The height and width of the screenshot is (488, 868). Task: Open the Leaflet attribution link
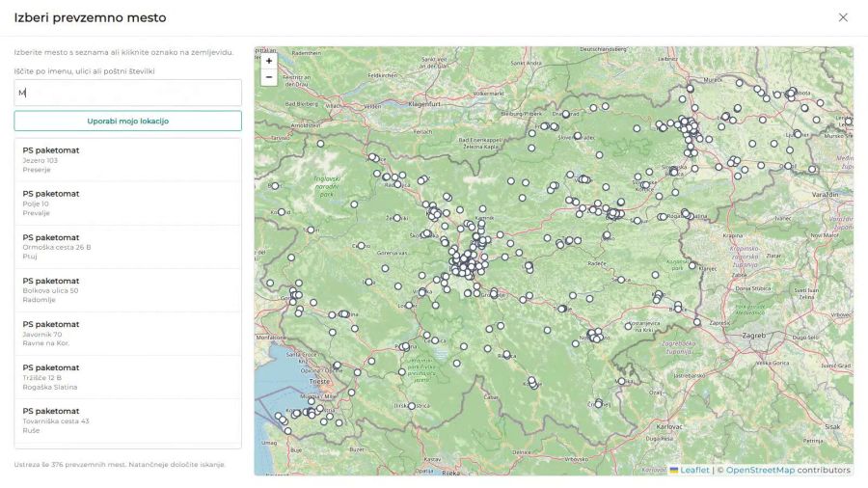tap(694, 470)
